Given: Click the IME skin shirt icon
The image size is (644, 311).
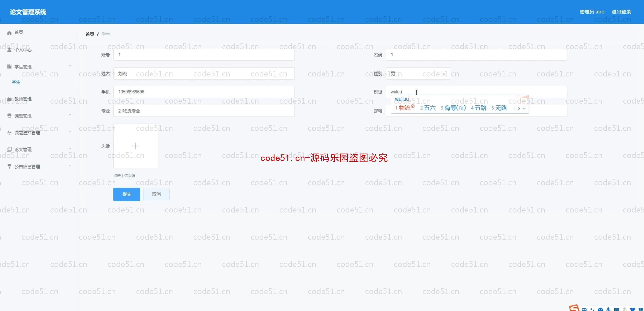Looking at the screenshot, I should tap(633, 309).
